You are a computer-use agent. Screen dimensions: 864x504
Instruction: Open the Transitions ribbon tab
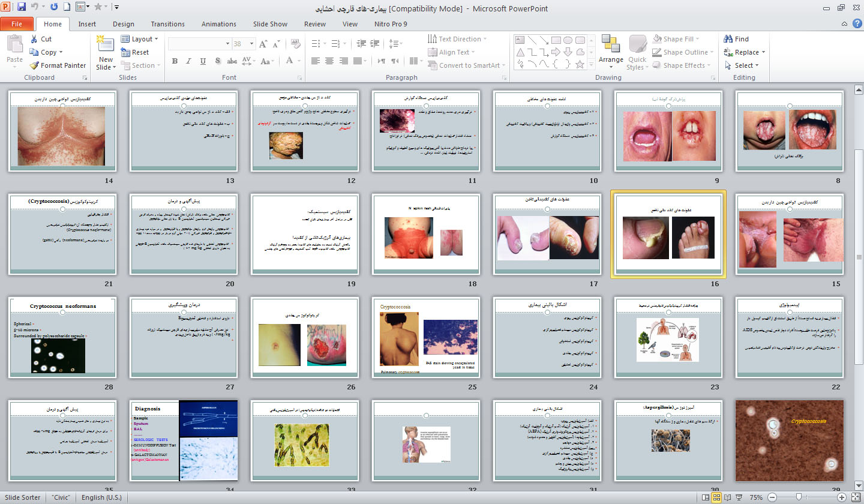tap(167, 24)
